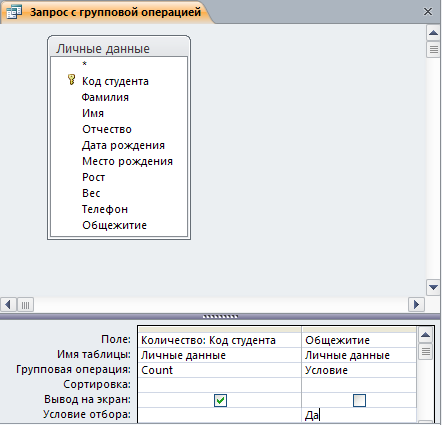Select the Имя field
The width and height of the screenshot is (442, 425).
coord(93,113)
